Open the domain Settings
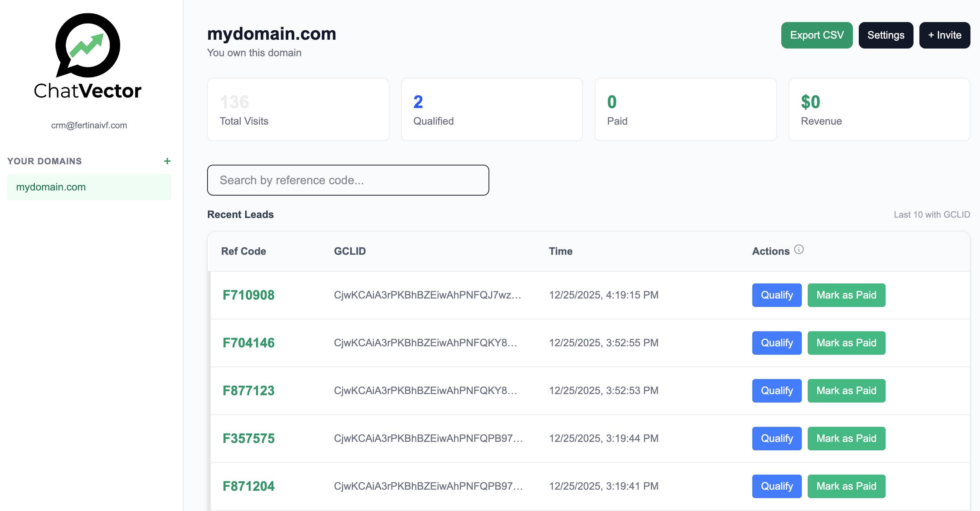Viewport: 980px width, 511px height. pyautogui.click(x=885, y=35)
